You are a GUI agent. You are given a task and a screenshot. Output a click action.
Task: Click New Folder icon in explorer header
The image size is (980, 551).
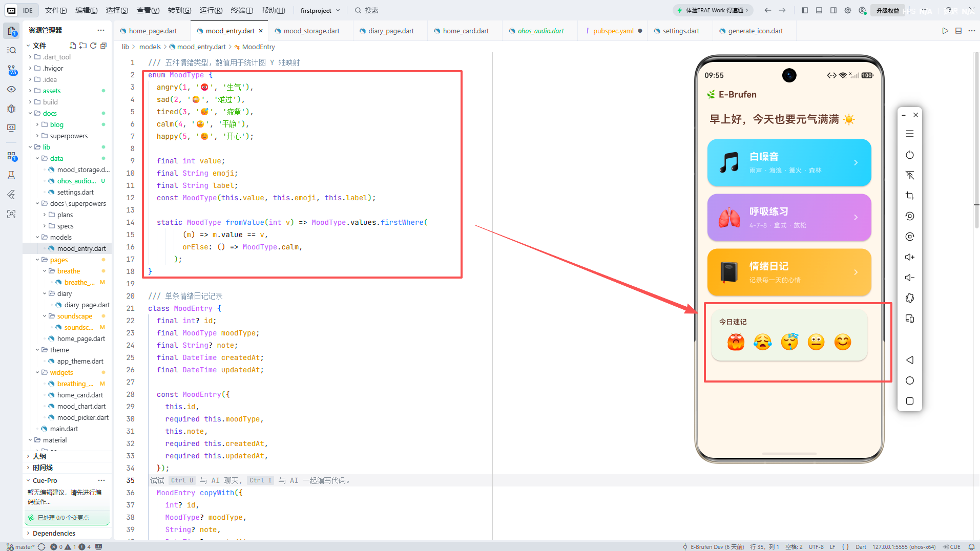point(83,46)
